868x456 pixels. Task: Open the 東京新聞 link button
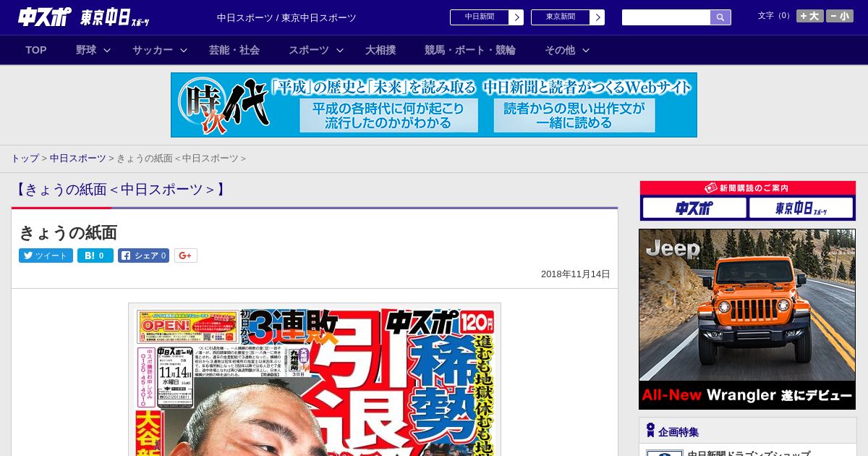click(x=560, y=17)
